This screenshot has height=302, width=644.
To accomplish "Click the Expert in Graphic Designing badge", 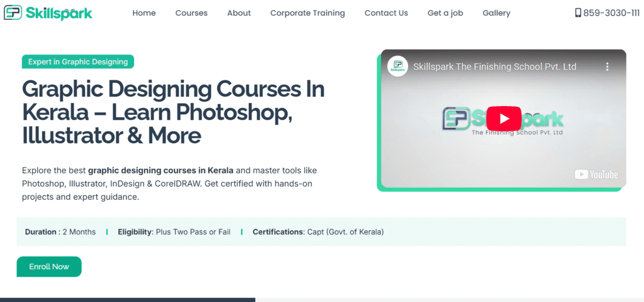I will pyautogui.click(x=78, y=62).
